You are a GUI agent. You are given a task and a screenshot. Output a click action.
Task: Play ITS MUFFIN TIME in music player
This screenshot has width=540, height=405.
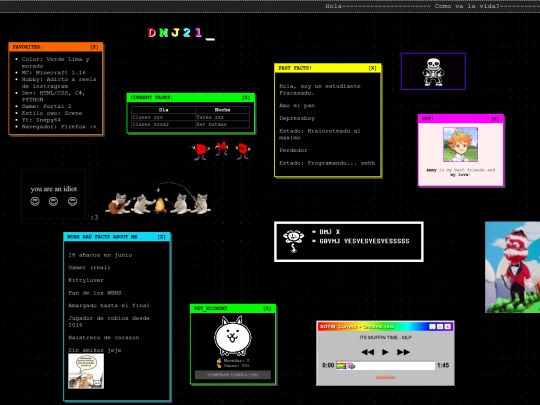(x=385, y=352)
